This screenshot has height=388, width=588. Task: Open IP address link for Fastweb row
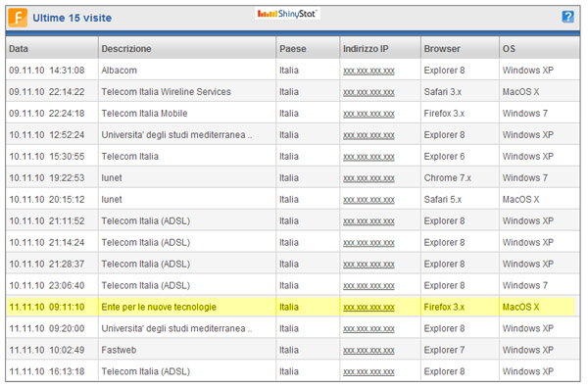[x=368, y=351]
